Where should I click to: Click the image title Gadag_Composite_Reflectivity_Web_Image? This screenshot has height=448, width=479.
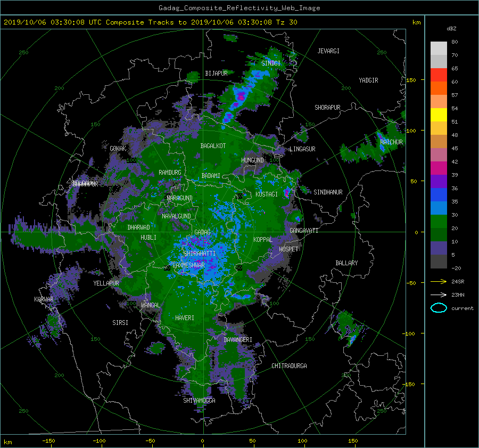pos(239,8)
